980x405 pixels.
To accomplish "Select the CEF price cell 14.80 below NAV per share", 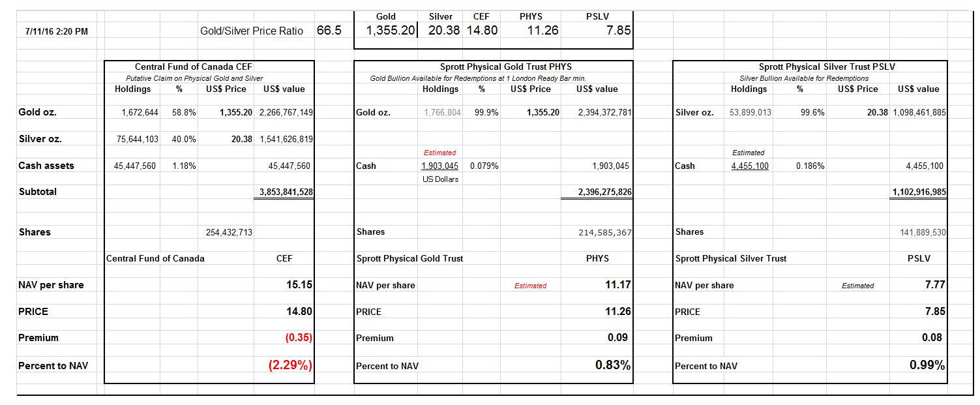I will (299, 312).
